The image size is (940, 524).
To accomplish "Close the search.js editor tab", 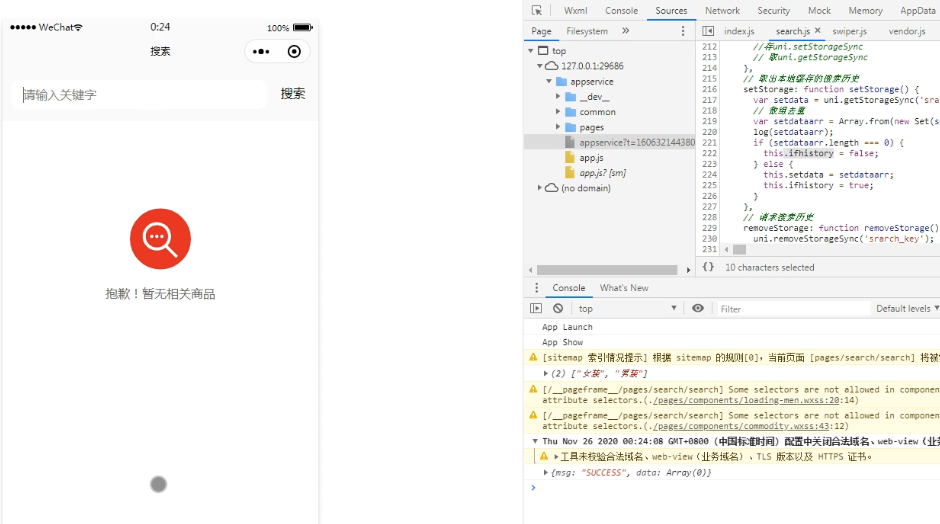I will (818, 31).
